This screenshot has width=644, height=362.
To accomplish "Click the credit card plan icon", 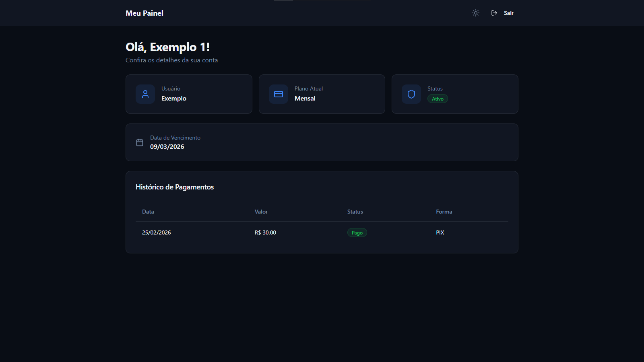I will pos(279,94).
